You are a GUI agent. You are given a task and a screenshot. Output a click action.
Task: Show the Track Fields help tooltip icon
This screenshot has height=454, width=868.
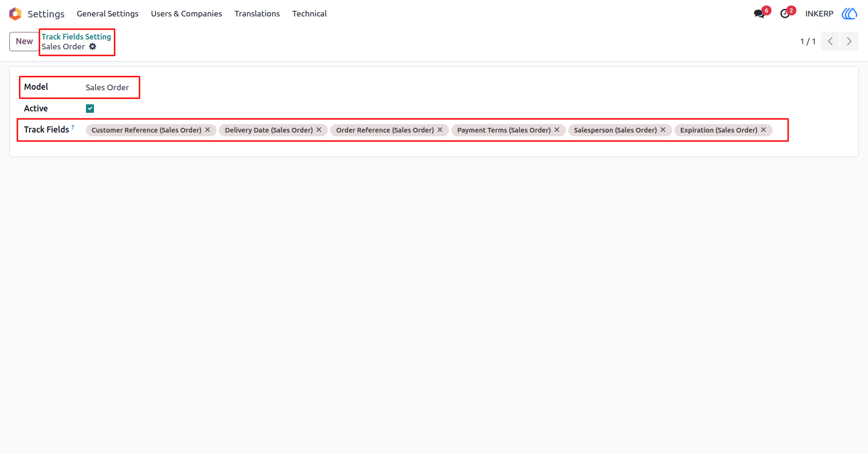pos(73,127)
